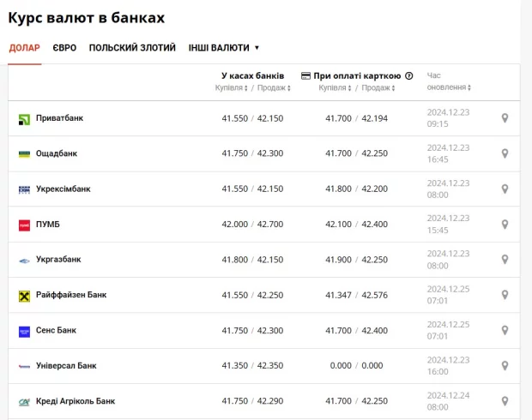Viewport: 532px width, 420px height.
Task: Click help icon next to При оплаті карткою
Action: point(409,76)
